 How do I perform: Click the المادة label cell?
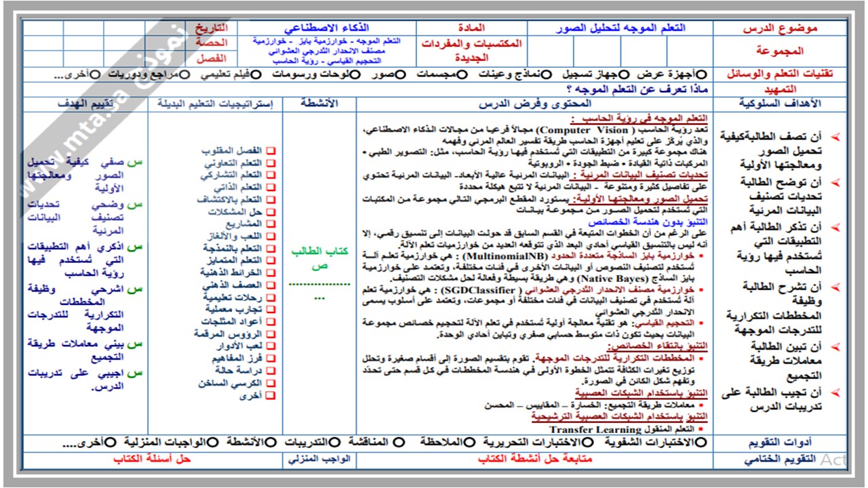473,28
